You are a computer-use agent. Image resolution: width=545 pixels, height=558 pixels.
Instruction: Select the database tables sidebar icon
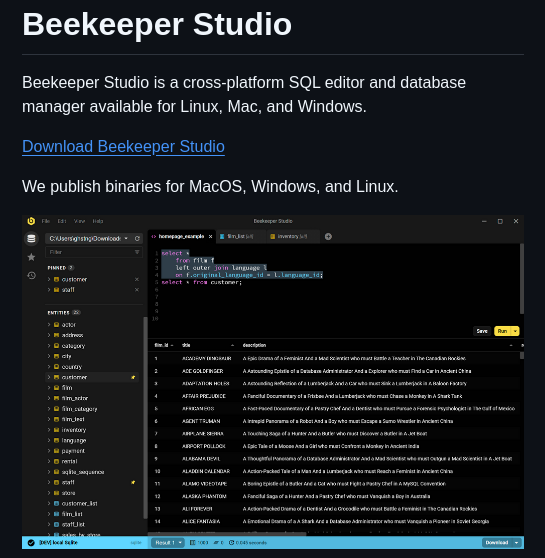31,238
